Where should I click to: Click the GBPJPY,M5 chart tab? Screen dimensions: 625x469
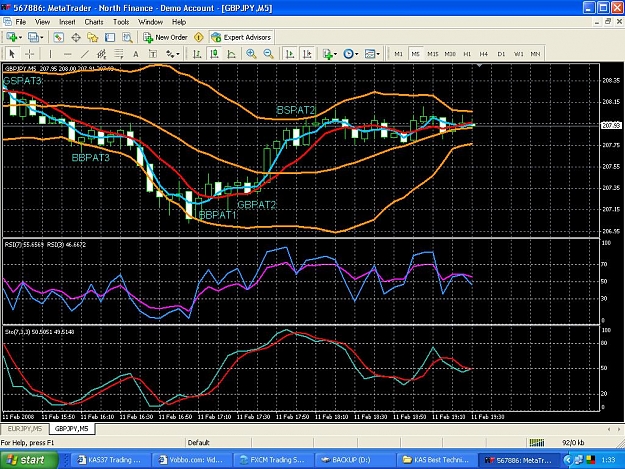72,429
